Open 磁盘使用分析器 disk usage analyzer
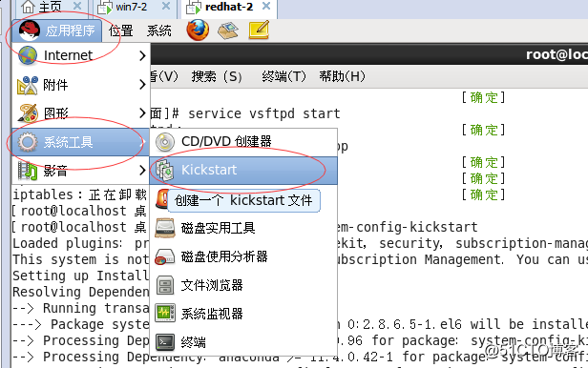 pyautogui.click(x=243, y=256)
